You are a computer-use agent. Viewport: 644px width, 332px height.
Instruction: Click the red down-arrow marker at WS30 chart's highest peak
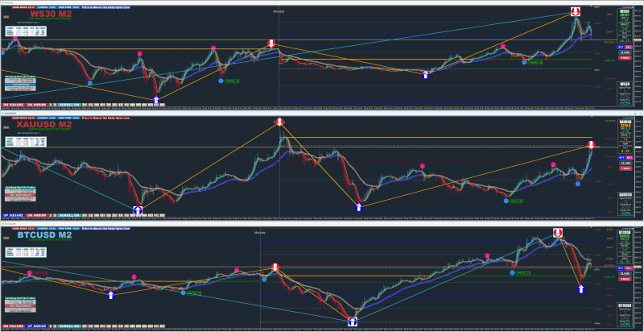click(576, 11)
